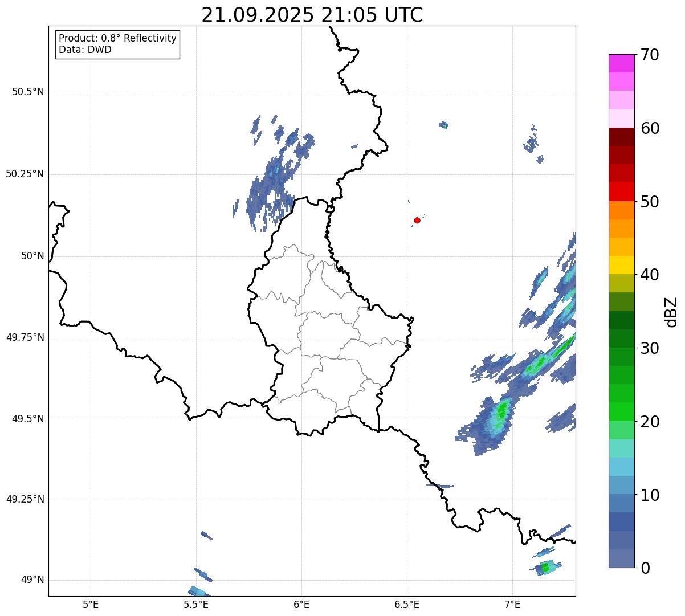Viewport: 685px width, 616px height.
Task: Click the 20 tick on the colorbar
Action: click(650, 422)
